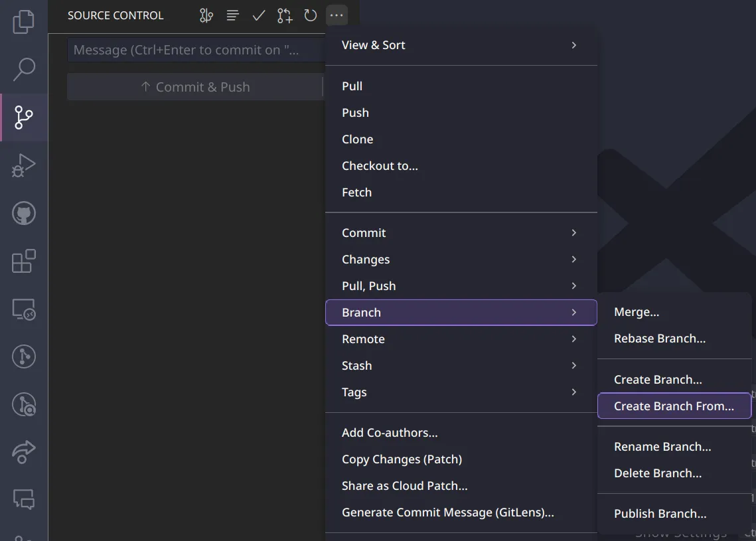756x541 pixels.
Task: Open the Search view
Action: point(25,69)
